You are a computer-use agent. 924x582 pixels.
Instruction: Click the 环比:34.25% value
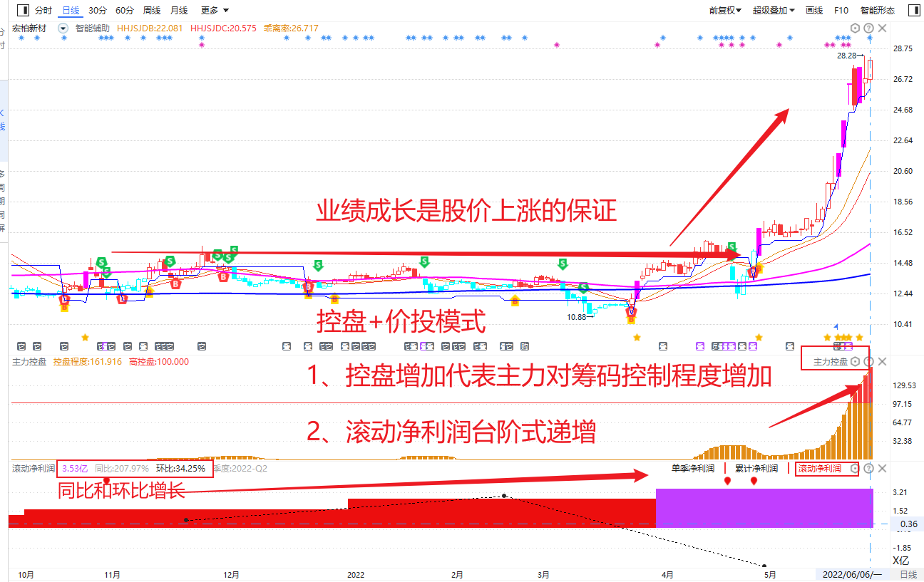pos(180,469)
